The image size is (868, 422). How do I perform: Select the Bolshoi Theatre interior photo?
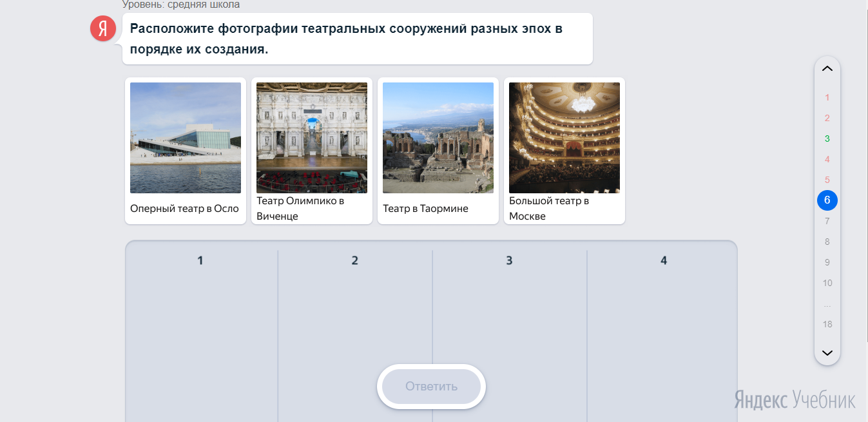point(564,138)
